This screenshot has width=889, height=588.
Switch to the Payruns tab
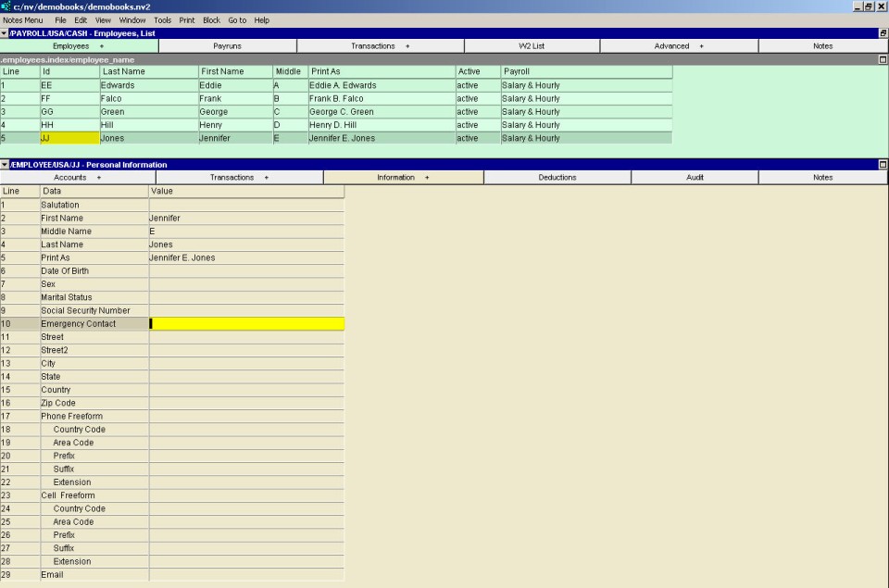[228, 45]
